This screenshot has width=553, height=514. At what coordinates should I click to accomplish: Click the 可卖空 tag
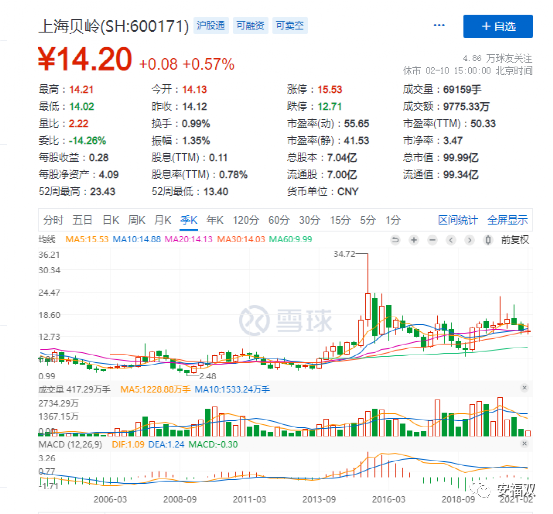click(290, 26)
